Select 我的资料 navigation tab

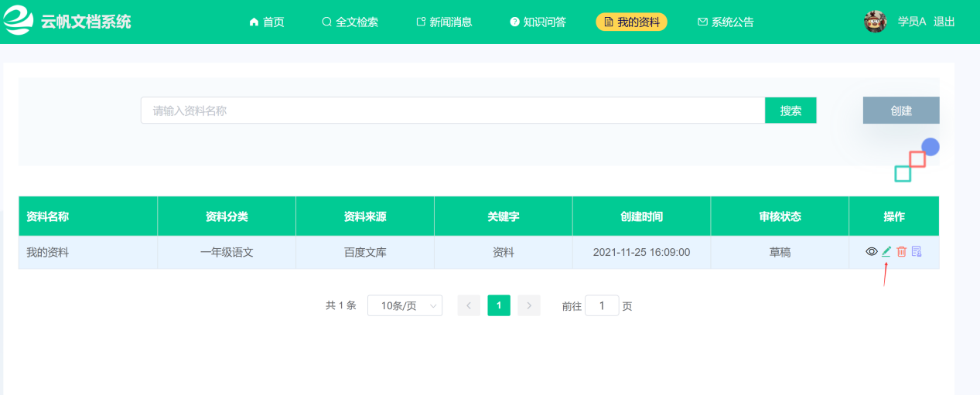631,22
